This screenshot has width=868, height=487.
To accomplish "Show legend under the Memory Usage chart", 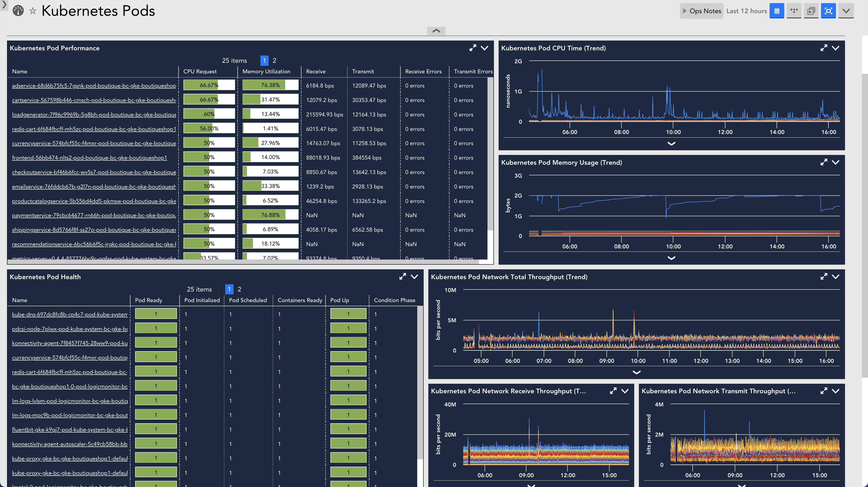I will click(x=672, y=258).
